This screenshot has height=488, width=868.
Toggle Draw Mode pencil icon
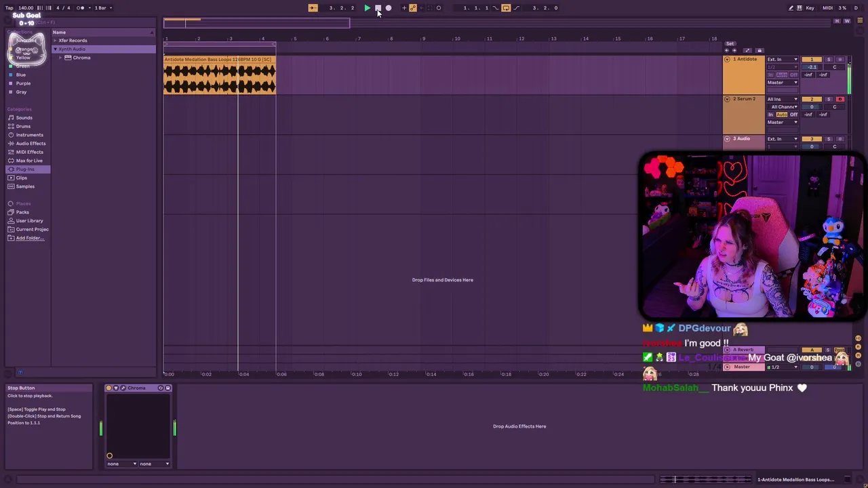[791, 8]
